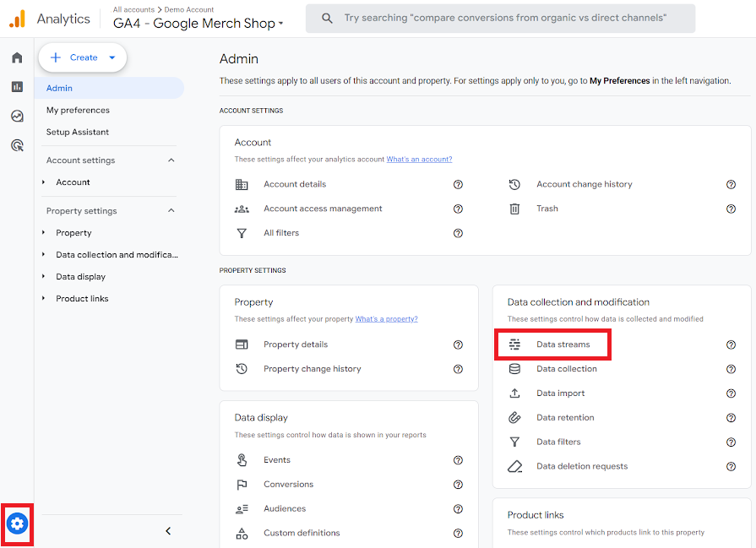Image resolution: width=756 pixels, height=548 pixels.
Task: Click help icon next to Audiences
Action: coord(458,509)
